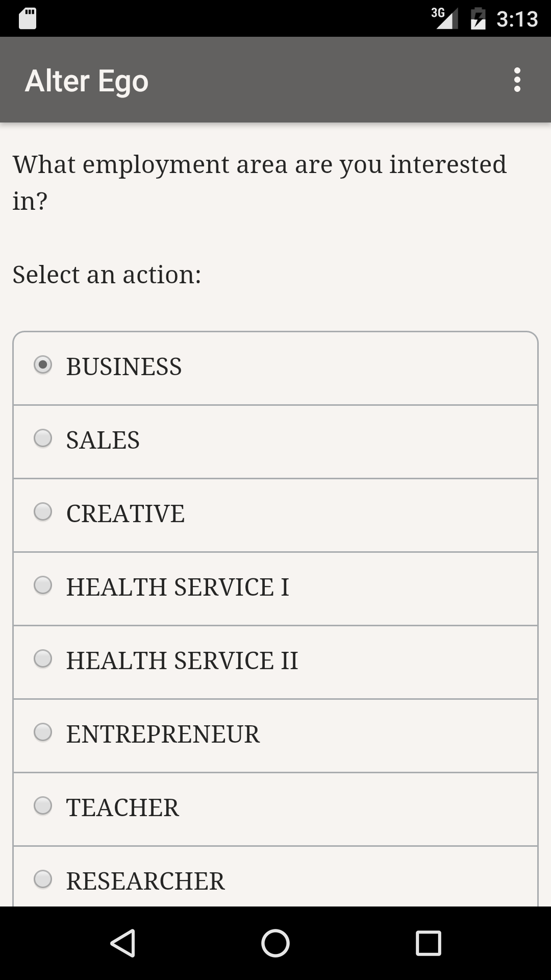Tap the SD card status icon
This screenshot has height=980, width=551.
[28, 19]
